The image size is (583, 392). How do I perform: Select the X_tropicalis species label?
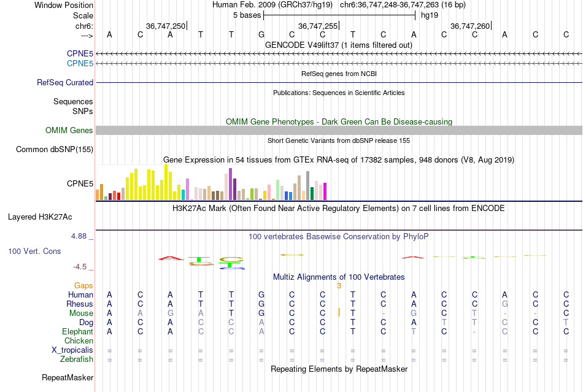pos(72,350)
